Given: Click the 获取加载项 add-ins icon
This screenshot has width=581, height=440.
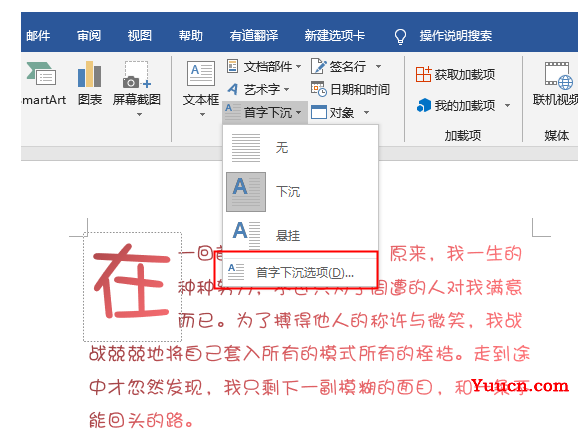Looking at the screenshot, I should click(x=423, y=75).
